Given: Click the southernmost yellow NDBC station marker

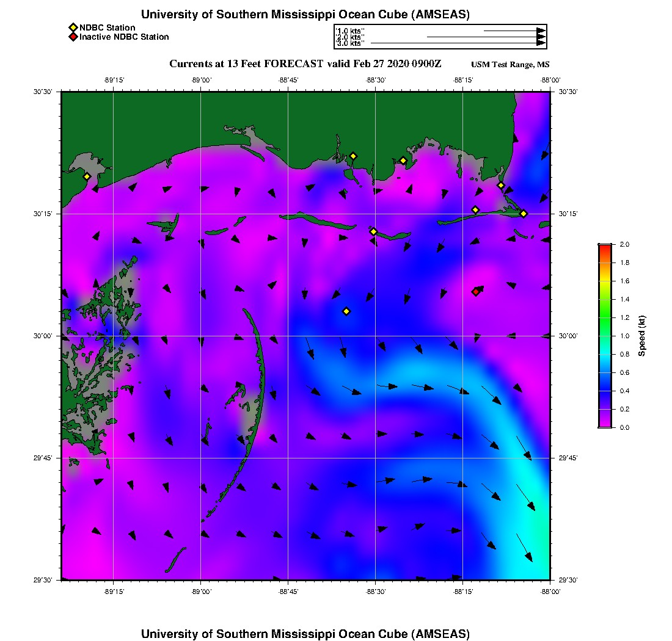Looking at the screenshot, I should pos(346,311).
